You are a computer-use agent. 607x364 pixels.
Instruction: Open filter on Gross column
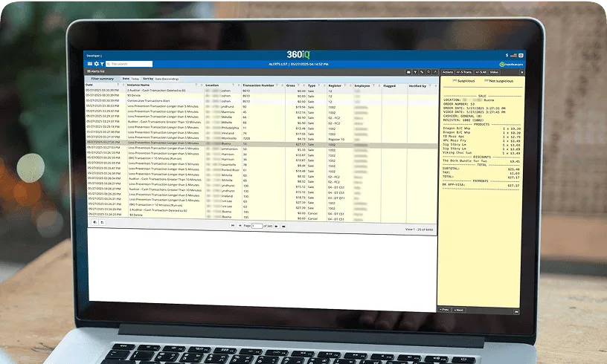click(298, 85)
